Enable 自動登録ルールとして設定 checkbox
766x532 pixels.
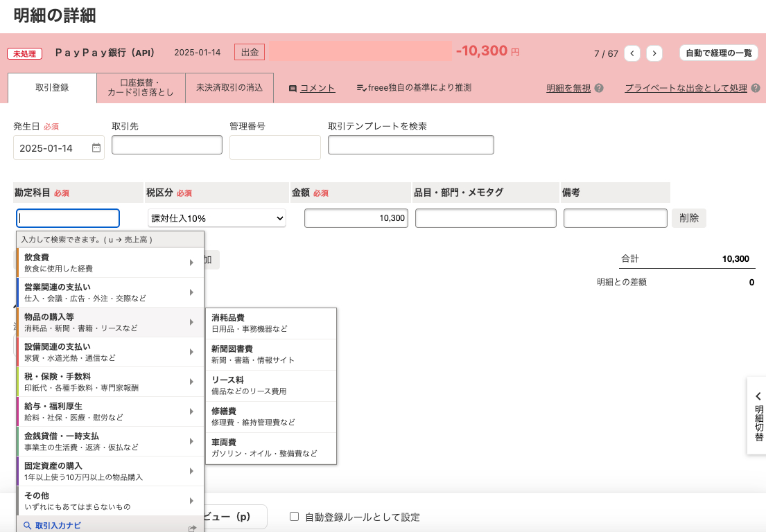[x=295, y=515]
